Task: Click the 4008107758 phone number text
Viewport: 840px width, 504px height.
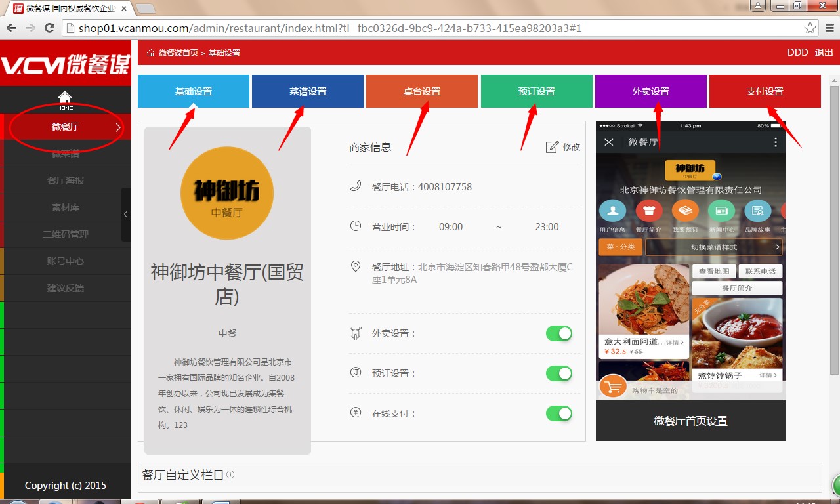Action: [445, 187]
